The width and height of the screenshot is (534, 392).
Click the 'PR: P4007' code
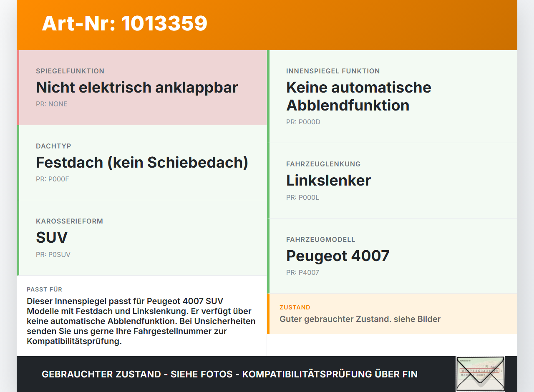click(x=302, y=273)
